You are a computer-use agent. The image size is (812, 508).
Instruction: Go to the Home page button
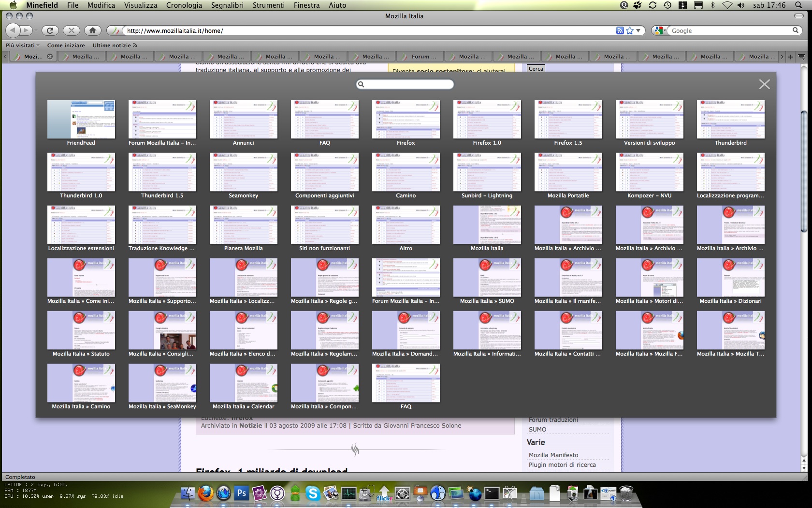(x=93, y=30)
